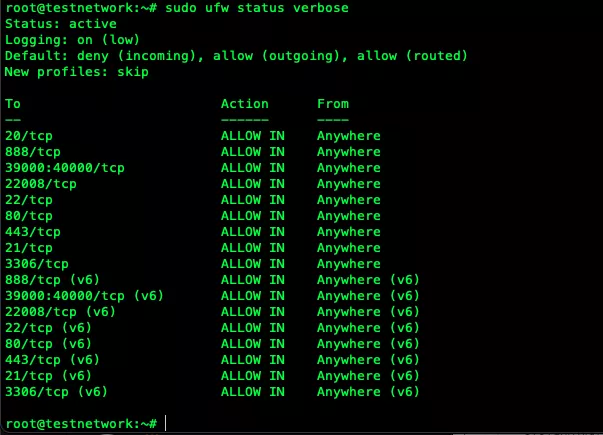Image resolution: width=603 pixels, height=435 pixels.
Task: Click the 'From' column header
Action: (333, 104)
